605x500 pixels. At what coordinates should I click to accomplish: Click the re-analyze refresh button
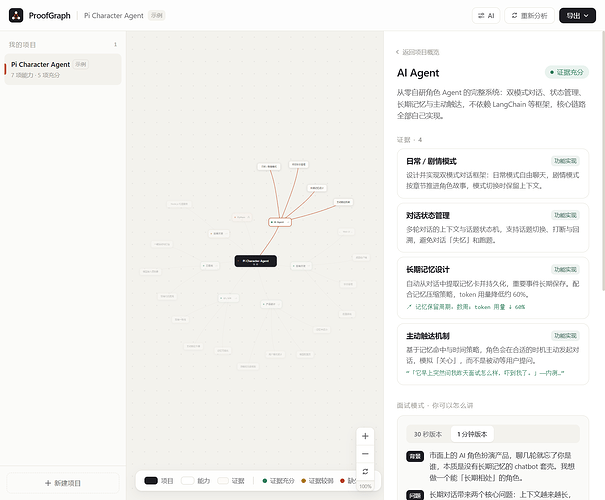click(529, 15)
